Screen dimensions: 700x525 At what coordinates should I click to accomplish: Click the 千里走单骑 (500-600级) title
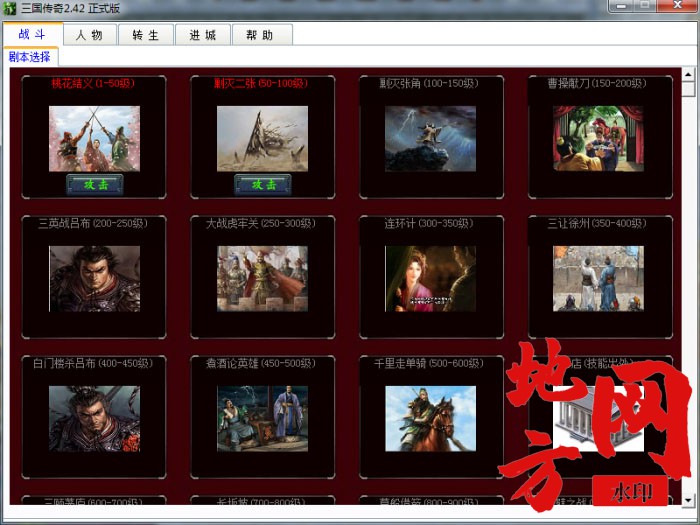pyautogui.click(x=429, y=363)
